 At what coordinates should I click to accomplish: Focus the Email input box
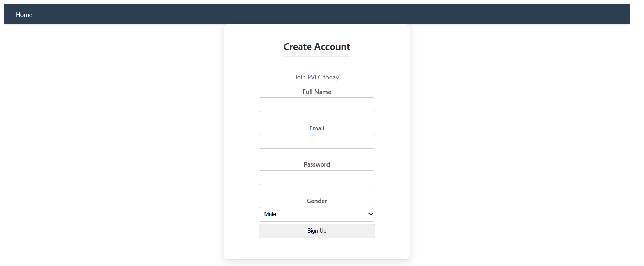click(x=316, y=141)
